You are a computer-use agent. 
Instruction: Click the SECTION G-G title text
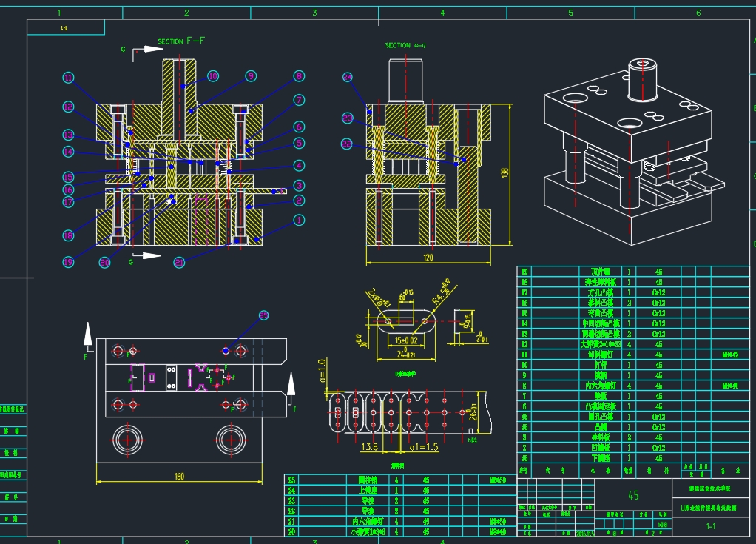(405, 45)
